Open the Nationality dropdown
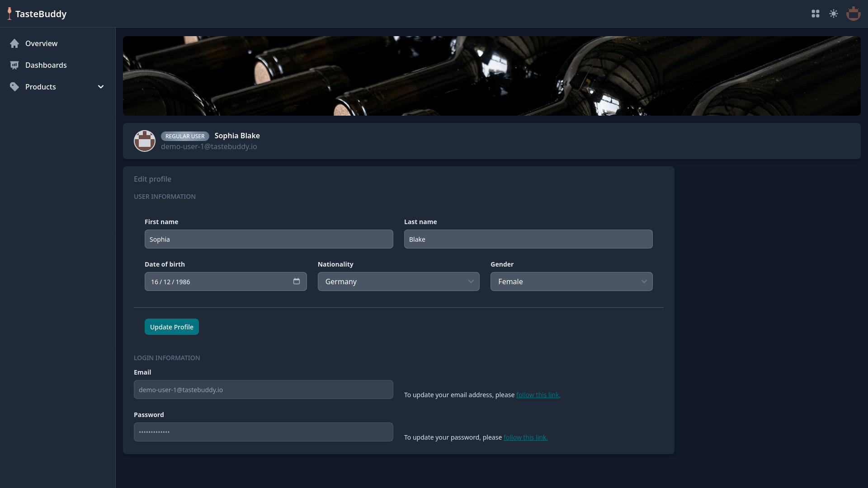 pos(399,282)
